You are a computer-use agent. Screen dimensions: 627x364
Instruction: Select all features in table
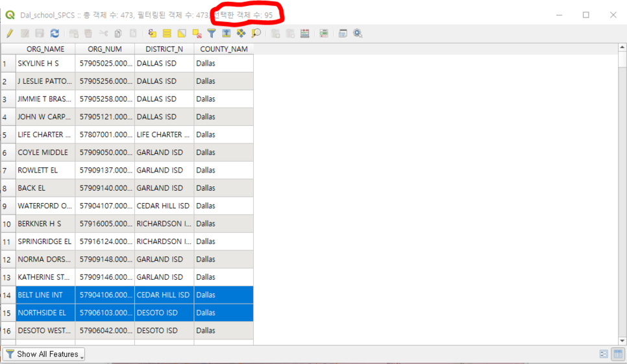[x=167, y=34]
